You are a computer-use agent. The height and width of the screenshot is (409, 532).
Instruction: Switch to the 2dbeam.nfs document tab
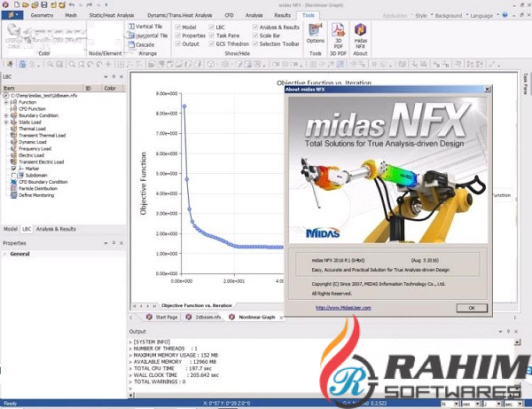[x=204, y=317]
